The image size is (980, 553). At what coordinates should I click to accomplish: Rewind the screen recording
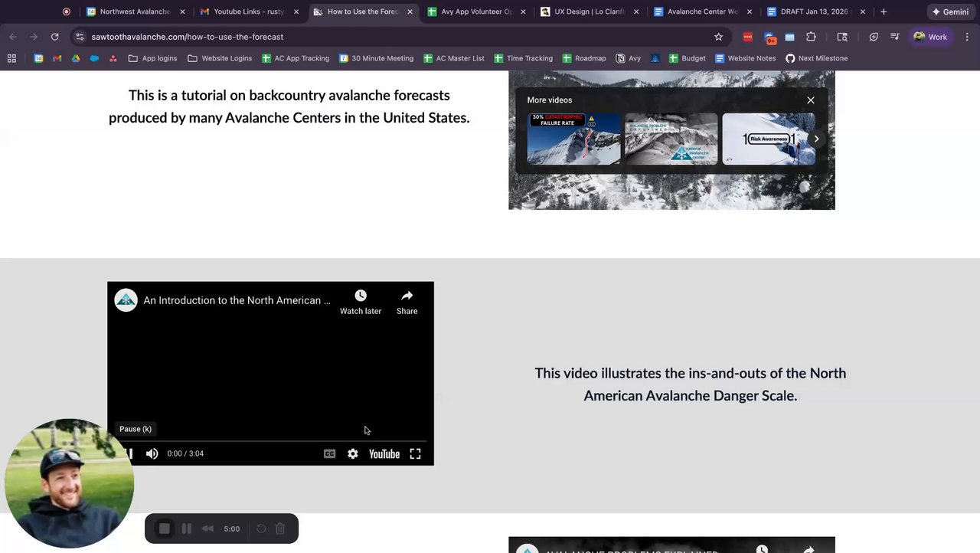[207, 528]
